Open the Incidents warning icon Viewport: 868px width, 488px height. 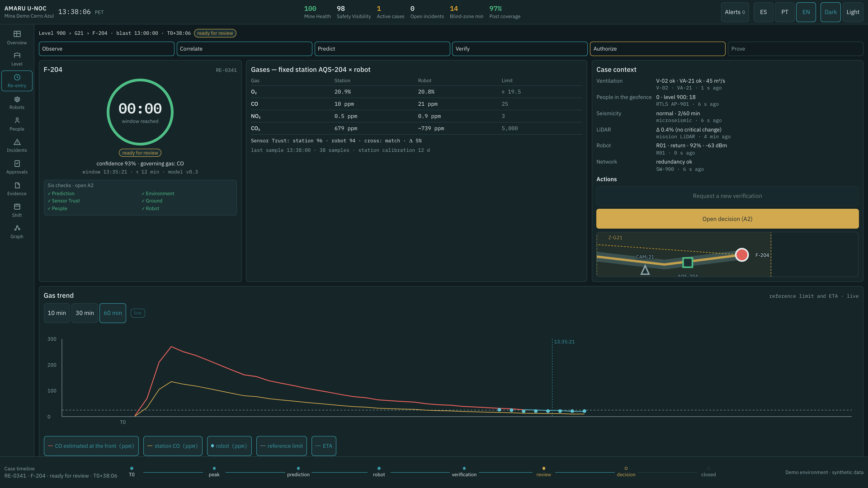17,145
